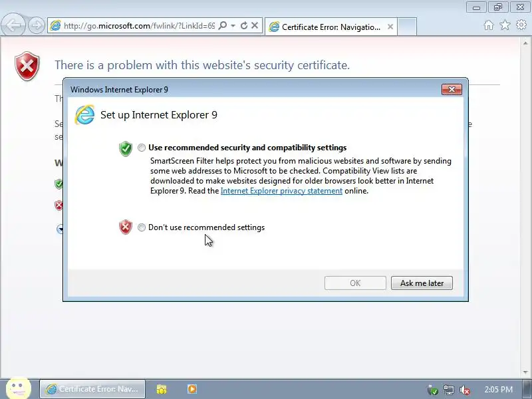The image size is (532, 399).
Task: Select Don't use recommended settings radio button
Action: pos(142,227)
